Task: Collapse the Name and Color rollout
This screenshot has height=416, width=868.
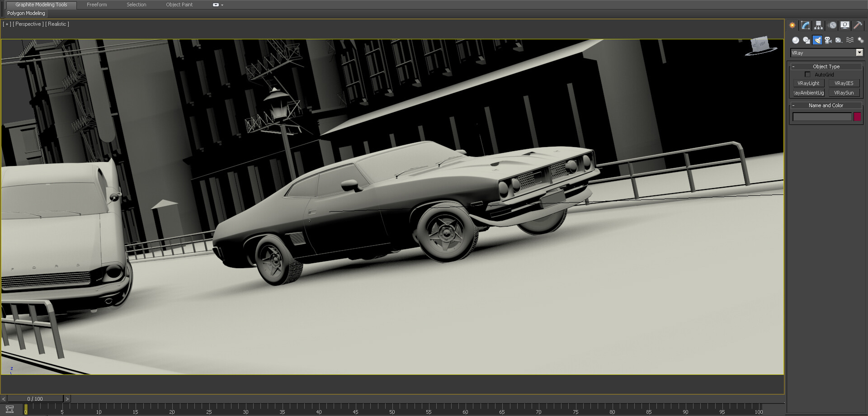Action: (x=826, y=105)
